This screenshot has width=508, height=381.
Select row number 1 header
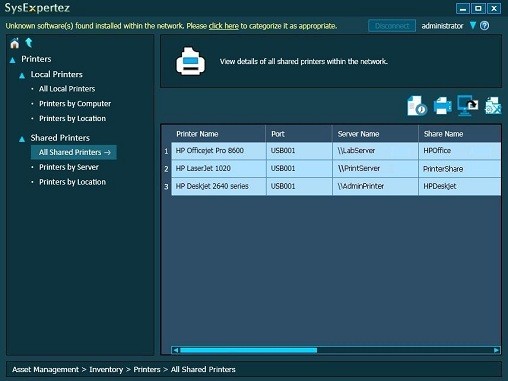click(166, 151)
